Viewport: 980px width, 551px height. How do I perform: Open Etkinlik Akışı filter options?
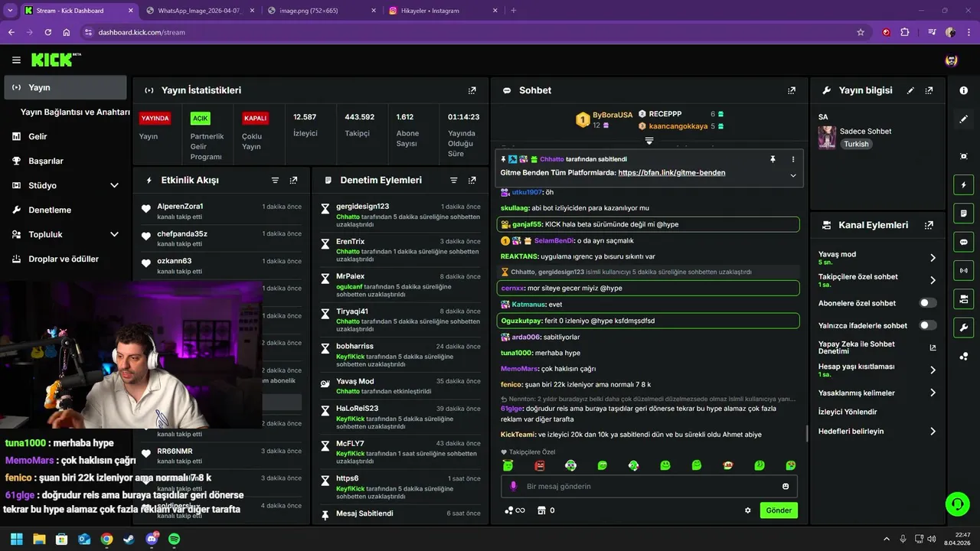[275, 181]
